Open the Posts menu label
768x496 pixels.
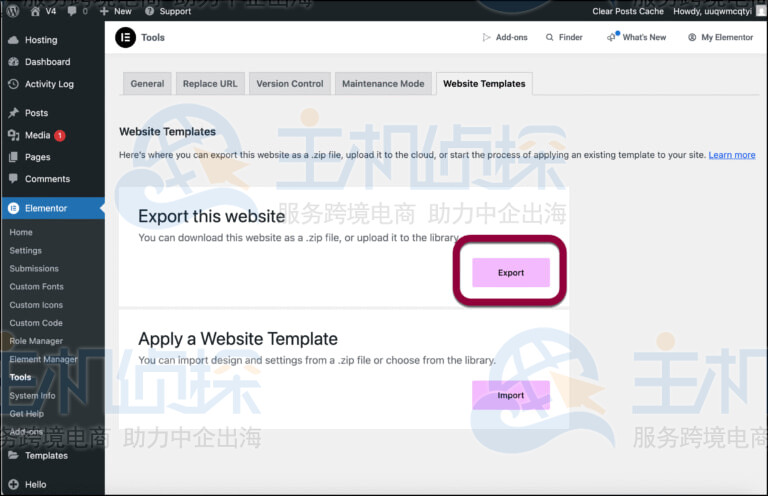36,113
